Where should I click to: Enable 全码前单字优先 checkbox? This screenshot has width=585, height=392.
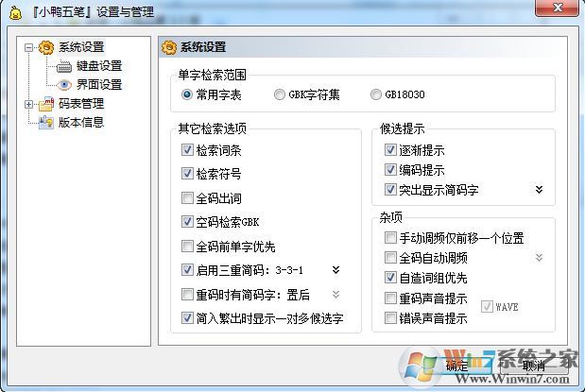(x=187, y=247)
